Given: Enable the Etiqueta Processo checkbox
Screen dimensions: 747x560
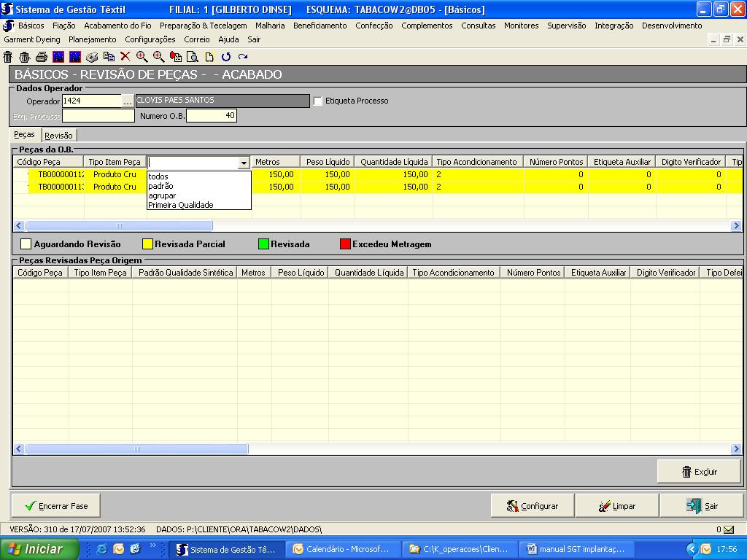Looking at the screenshot, I should (318, 101).
